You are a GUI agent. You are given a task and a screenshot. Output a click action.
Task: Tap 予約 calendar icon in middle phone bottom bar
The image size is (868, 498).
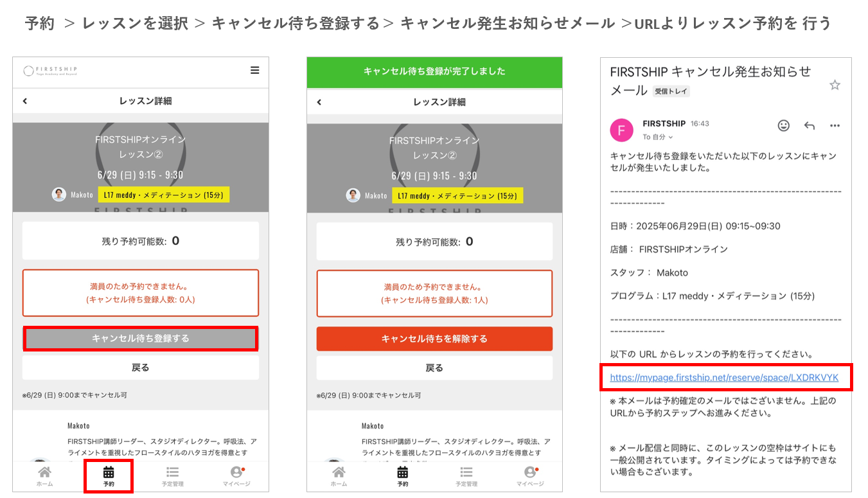[403, 476]
